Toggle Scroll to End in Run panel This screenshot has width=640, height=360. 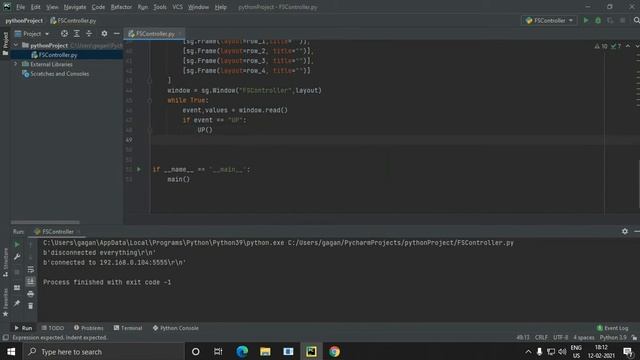(x=31, y=282)
